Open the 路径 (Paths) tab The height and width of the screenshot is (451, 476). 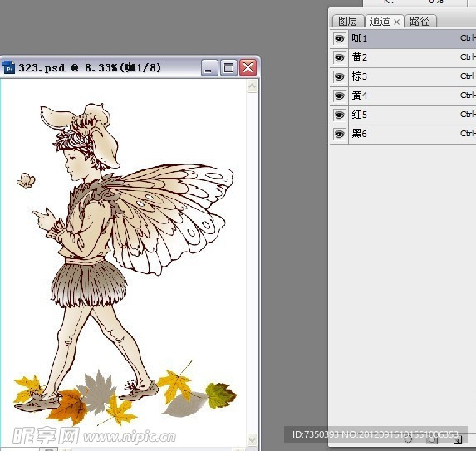420,22
